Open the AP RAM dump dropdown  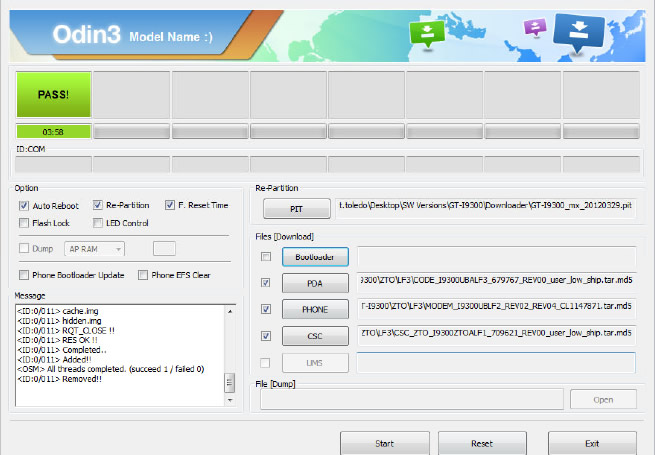[x=94, y=249]
